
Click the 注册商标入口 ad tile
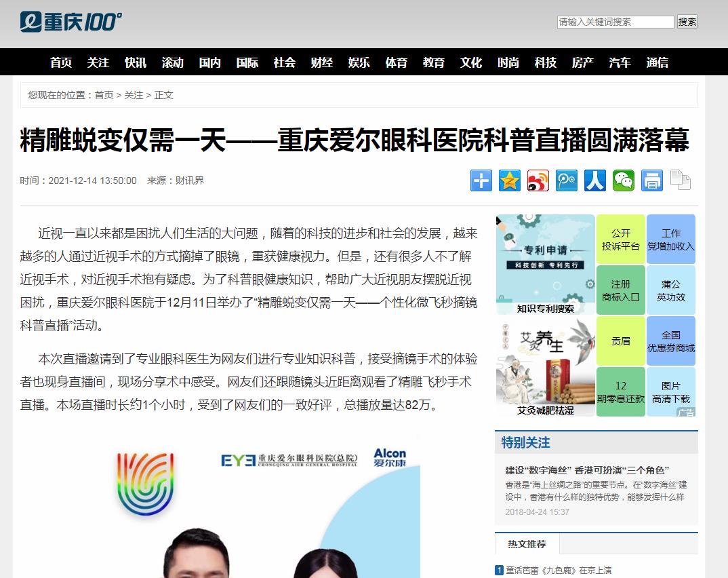621,290
